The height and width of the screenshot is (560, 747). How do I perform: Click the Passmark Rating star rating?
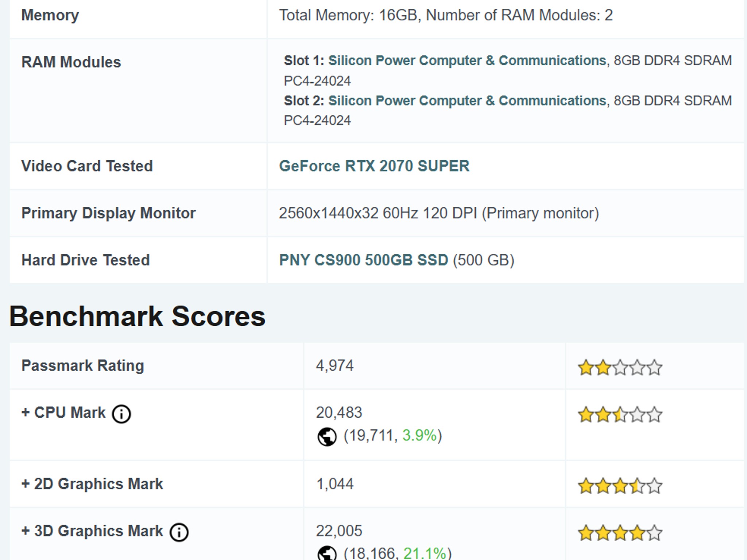[x=620, y=367]
